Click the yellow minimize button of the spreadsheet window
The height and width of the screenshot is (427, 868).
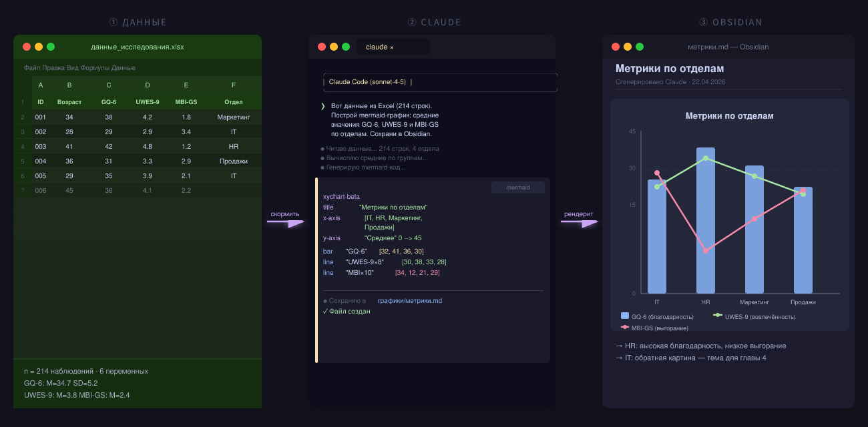[x=39, y=47]
